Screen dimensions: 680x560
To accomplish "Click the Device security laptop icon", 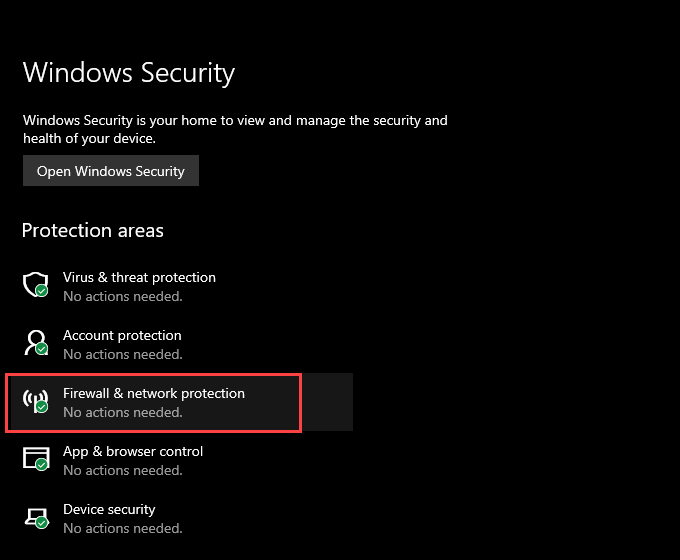I will [x=35, y=517].
